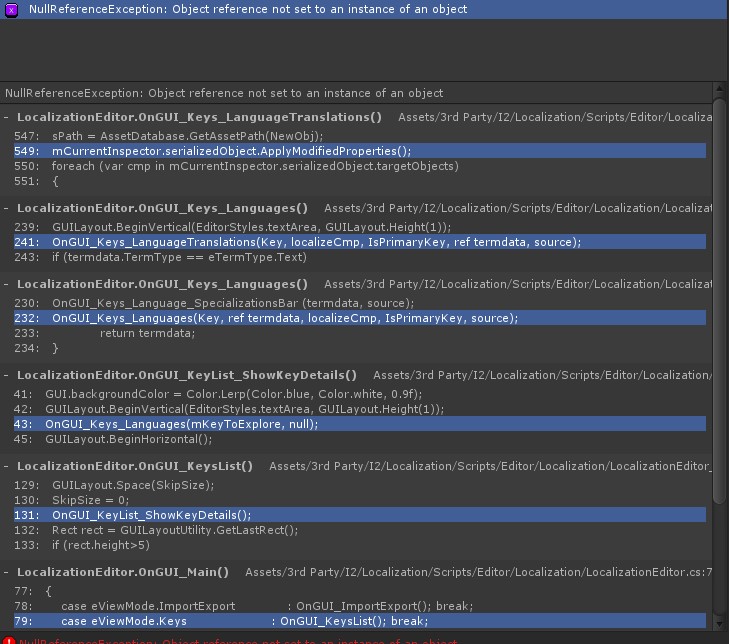
Task: Open highlighted line 43 with mKeyToExplore
Action: tap(181, 424)
